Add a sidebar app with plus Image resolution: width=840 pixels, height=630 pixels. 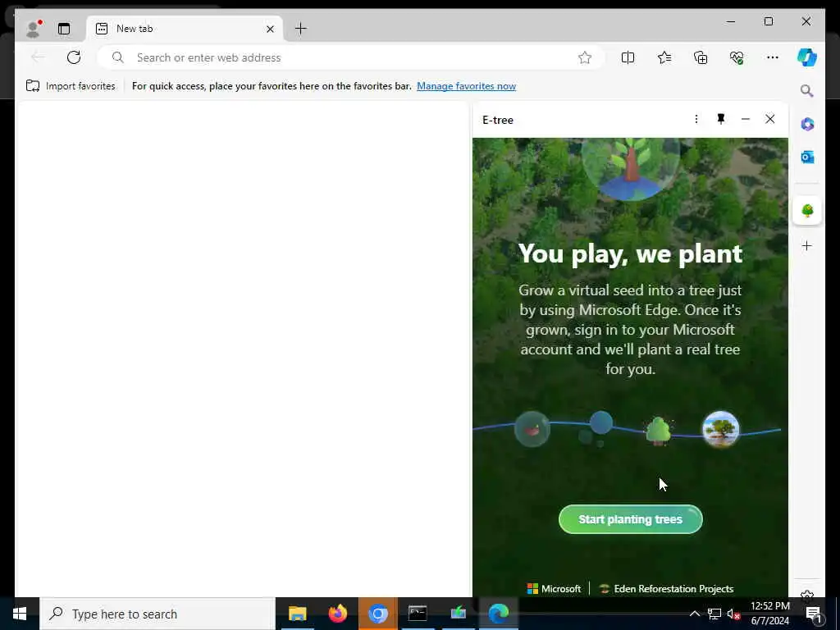coord(807,246)
